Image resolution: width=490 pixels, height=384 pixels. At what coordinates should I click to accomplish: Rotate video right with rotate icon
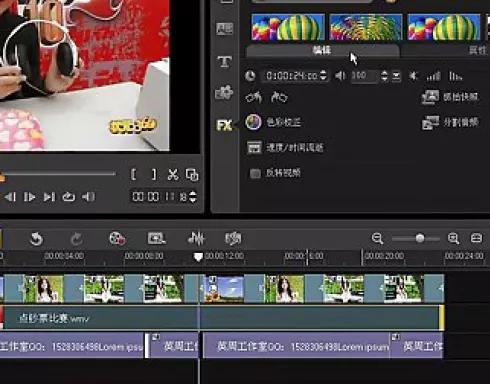[279, 97]
